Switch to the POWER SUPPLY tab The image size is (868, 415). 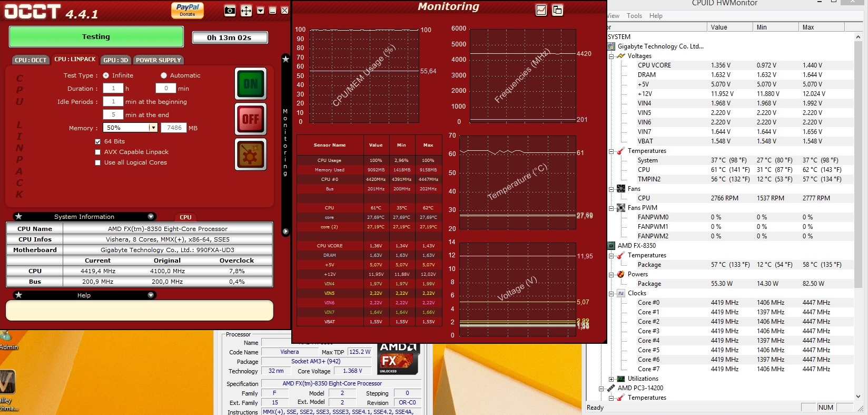pyautogui.click(x=159, y=60)
